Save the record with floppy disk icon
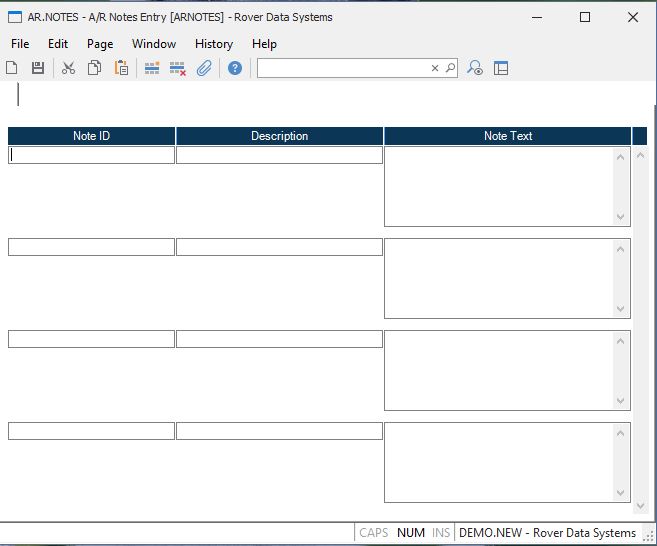The image size is (657, 546). (x=38, y=68)
